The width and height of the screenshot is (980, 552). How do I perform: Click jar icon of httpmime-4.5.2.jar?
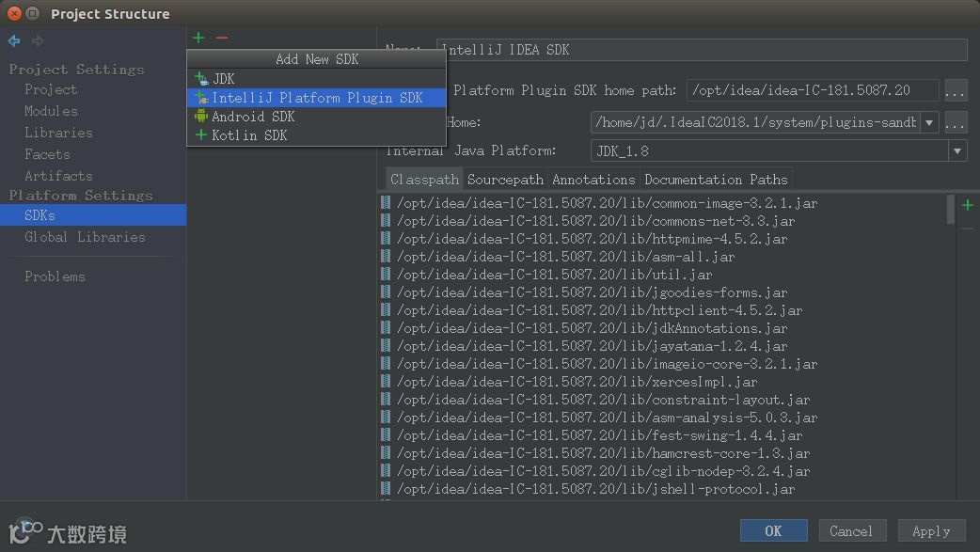pyautogui.click(x=386, y=238)
